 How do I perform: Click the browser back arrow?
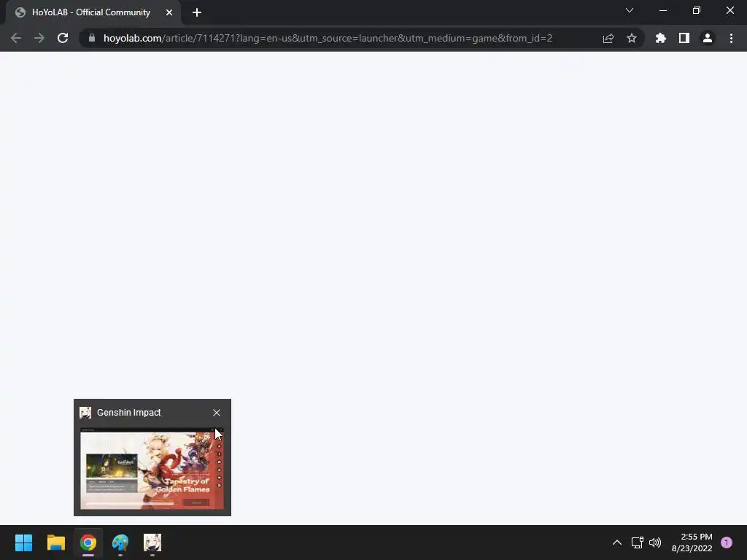16,38
